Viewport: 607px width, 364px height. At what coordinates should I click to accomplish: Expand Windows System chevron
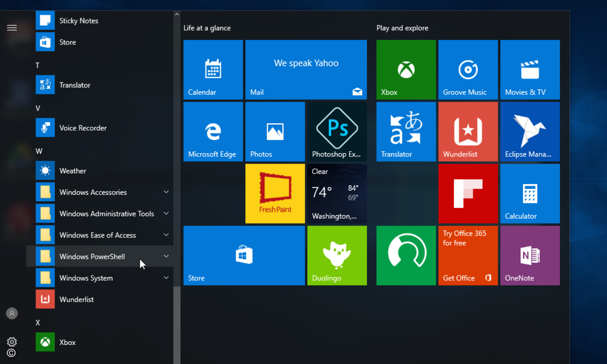coord(166,278)
